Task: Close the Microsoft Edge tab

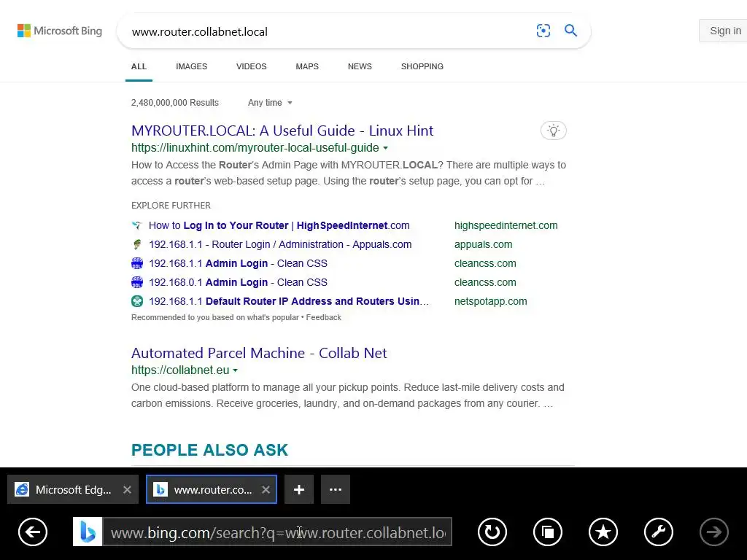Action: tap(127, 489)
